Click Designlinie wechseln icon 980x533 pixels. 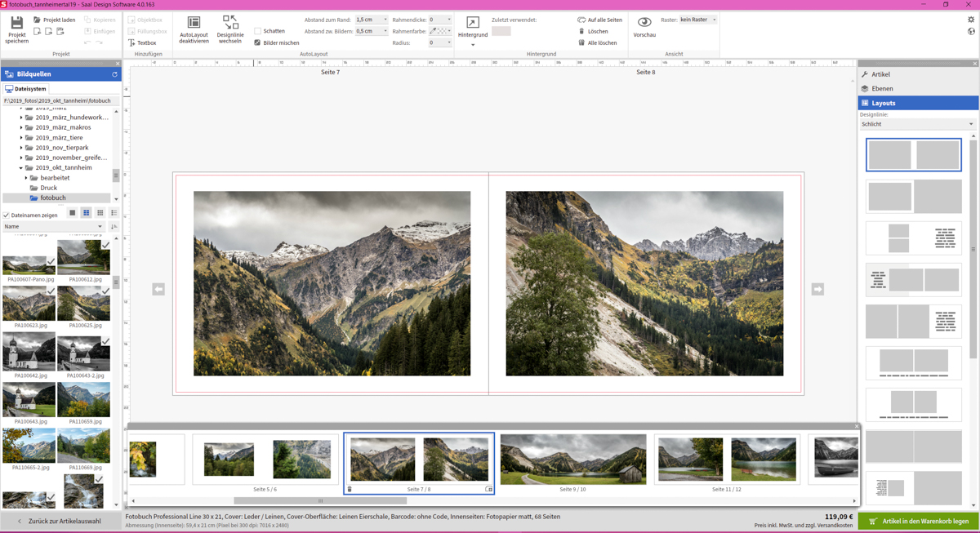click(230, 23)
